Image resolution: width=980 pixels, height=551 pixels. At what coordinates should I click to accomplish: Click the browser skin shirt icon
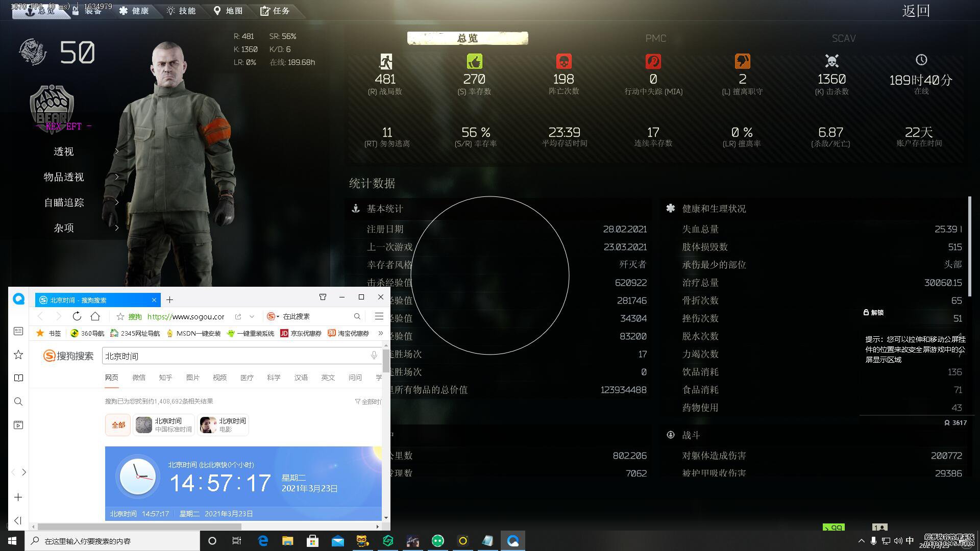click(323, 297)
